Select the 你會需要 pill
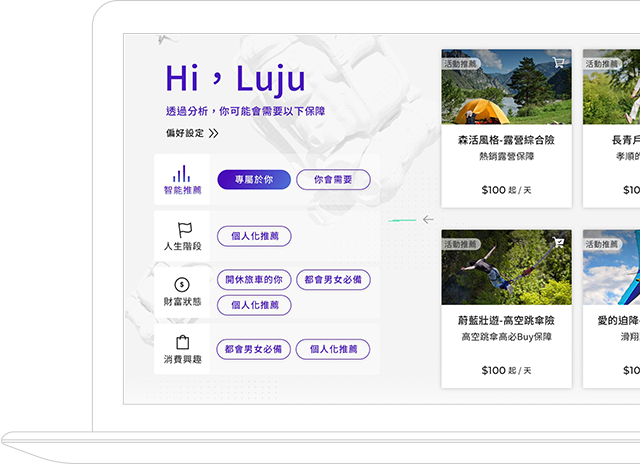This screenshot has width=640, height=464. pos(333,180)
